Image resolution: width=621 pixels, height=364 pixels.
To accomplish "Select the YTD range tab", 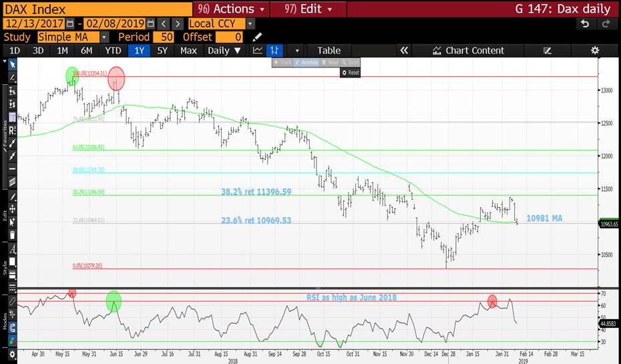I will pyautogui.click(x=113, y=51).
